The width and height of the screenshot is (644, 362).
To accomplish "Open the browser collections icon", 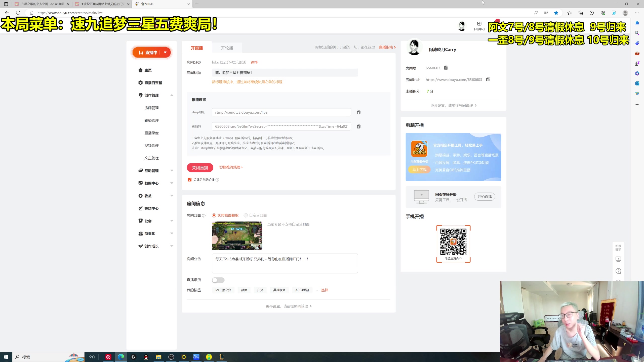I will pyautogui.click(x=581, y=13).
